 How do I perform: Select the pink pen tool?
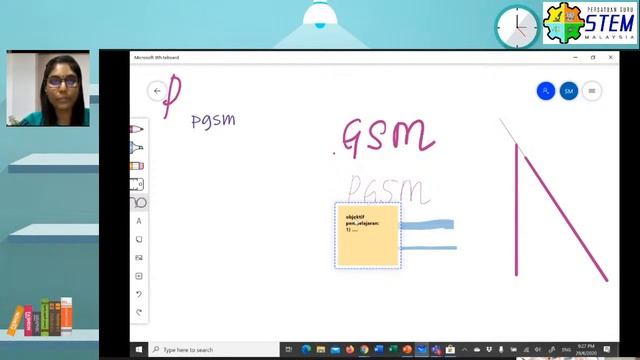137,129
